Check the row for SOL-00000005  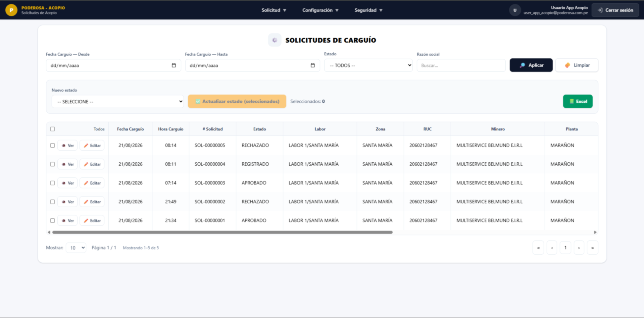point(52,145)
